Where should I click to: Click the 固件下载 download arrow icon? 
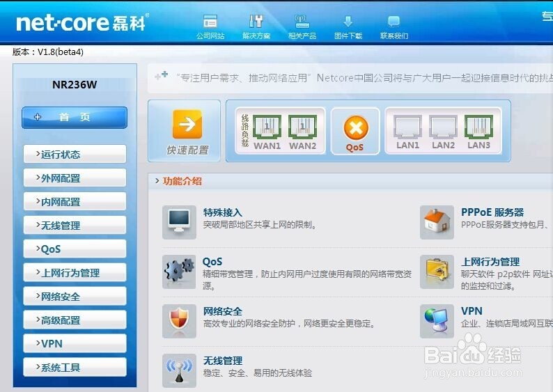[348, 21]
